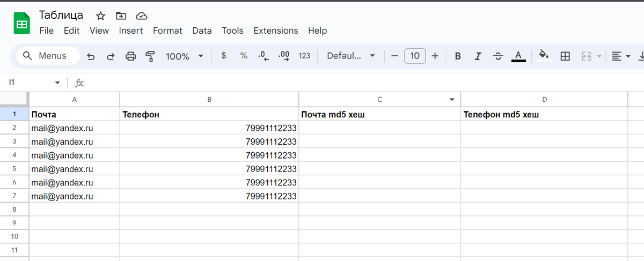Open the Format menu
The image size is (644, 261).
pos(167,31)
